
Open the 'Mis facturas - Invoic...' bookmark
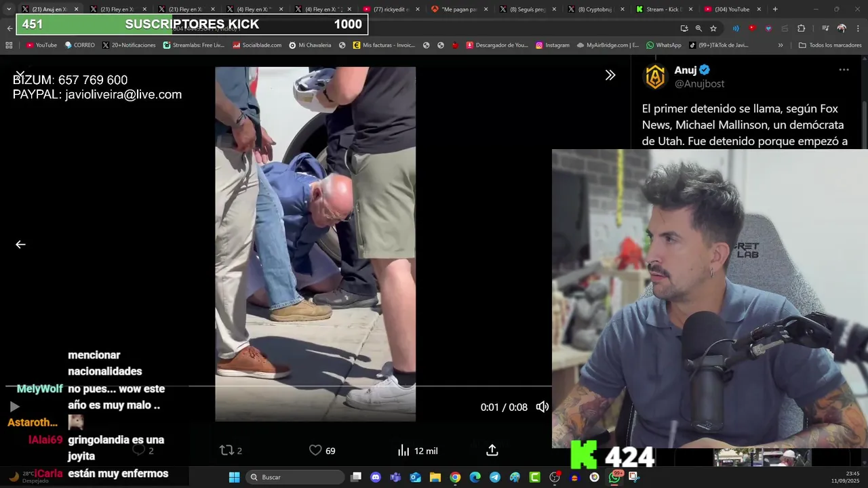coord(384,45)
